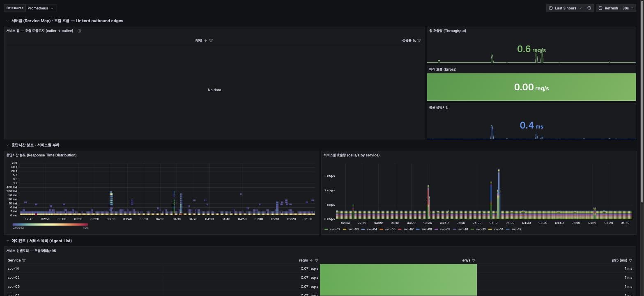Click the svc-09 legend color swatch
The height and width of the screenshot is (296, 644).
pyautogui.click(x=436, y=229)
